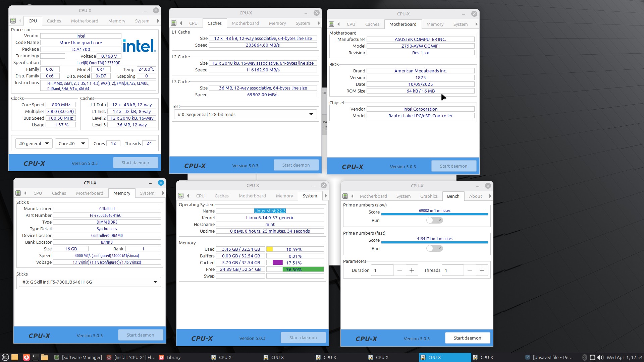
Task: Open the Linux Mint start menu
Action: pos(5,357)
